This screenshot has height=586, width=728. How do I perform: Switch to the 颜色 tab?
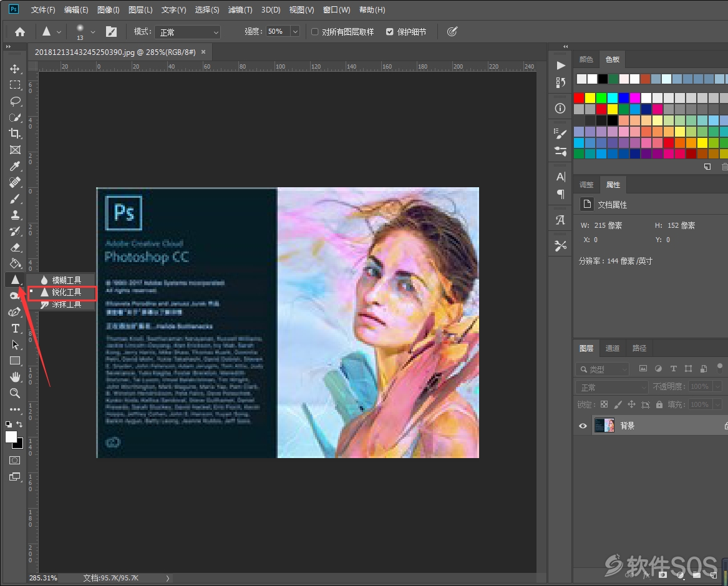(x=586, y=59)
